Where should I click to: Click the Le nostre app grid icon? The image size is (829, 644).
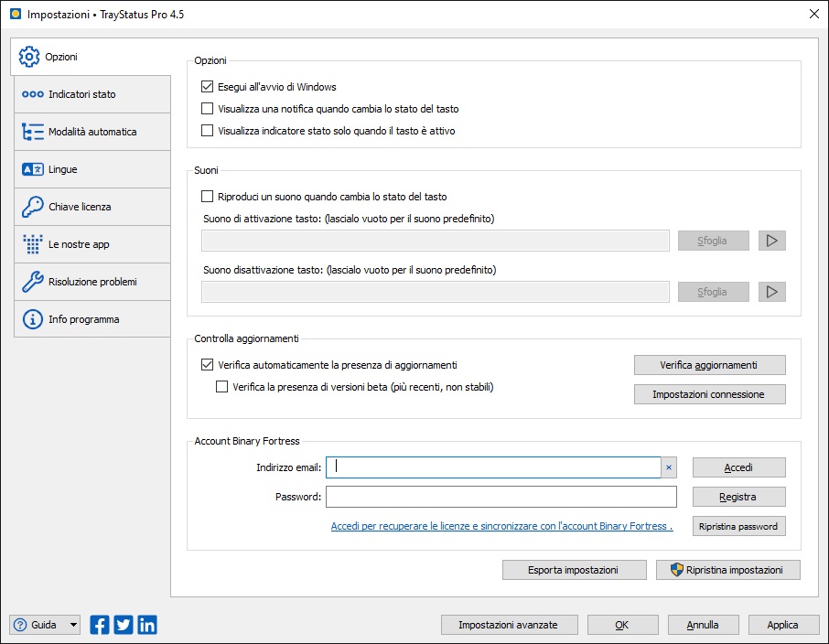coord(33,244)
